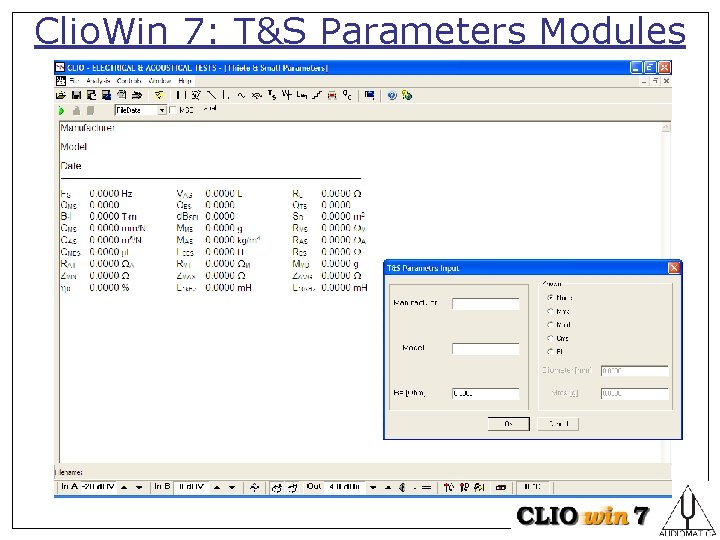Image resolution: width=720 pixels, height=540 pixels.
Task: Select the None radio button
Action: (550, 298)
